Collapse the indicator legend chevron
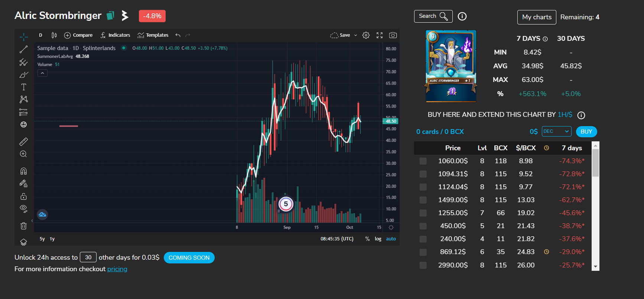 tap(42, 73)
